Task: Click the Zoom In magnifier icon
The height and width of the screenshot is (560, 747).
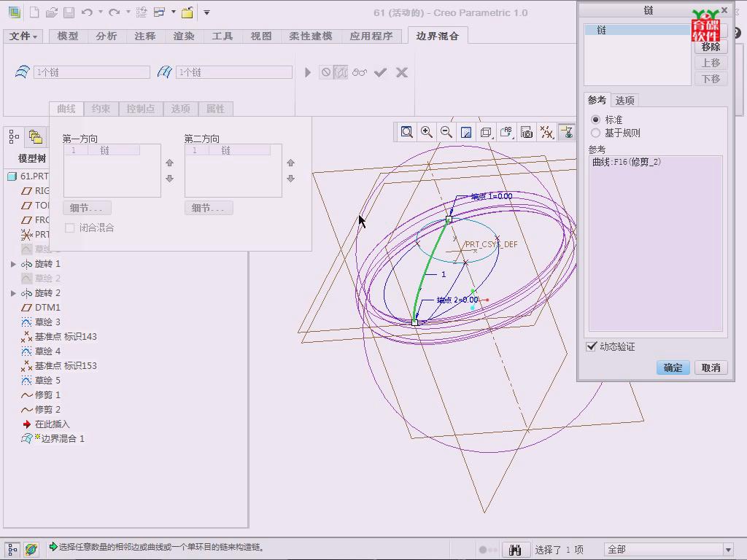Action: point(426,132)
